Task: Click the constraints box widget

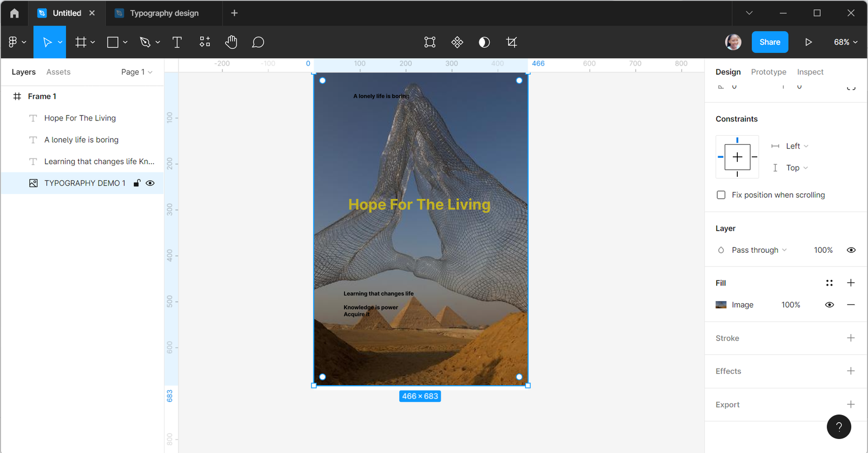Action: click(737, 157)
